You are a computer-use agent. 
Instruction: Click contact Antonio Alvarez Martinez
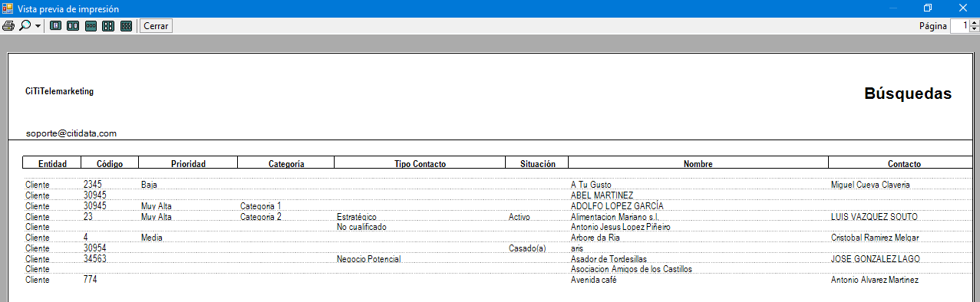[875, 280]
